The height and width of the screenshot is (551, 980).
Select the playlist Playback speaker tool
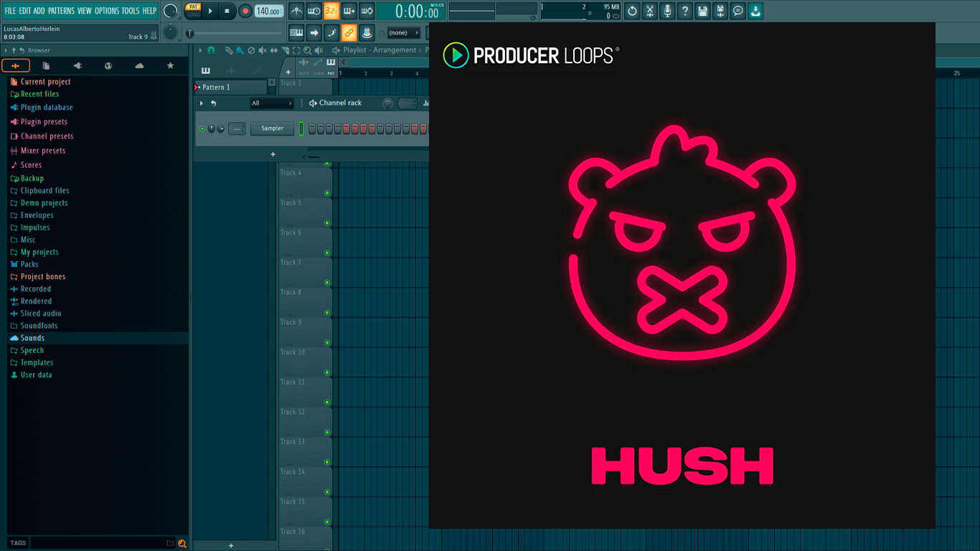319,50
